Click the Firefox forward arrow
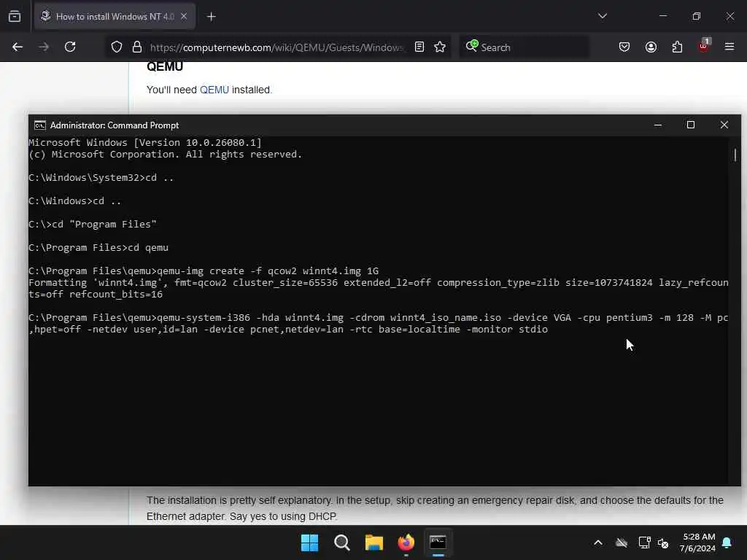 coord(44,47)
